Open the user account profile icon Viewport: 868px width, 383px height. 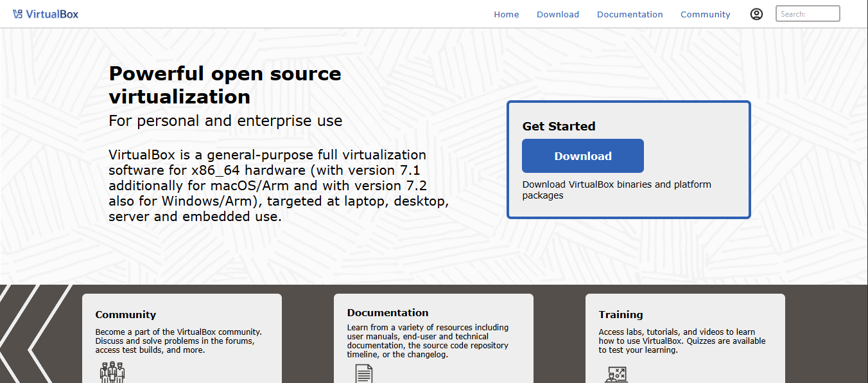pos(756,14)
